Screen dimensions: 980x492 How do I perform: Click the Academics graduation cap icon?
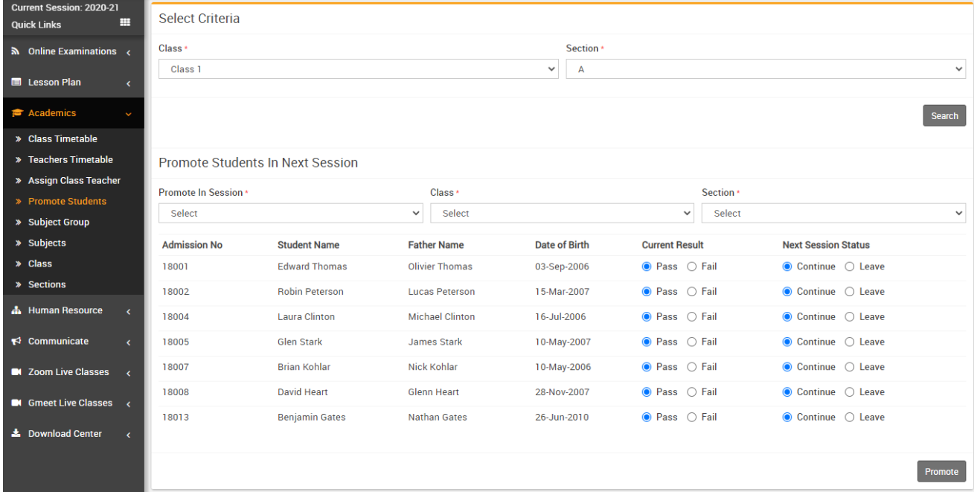point(17,113)
